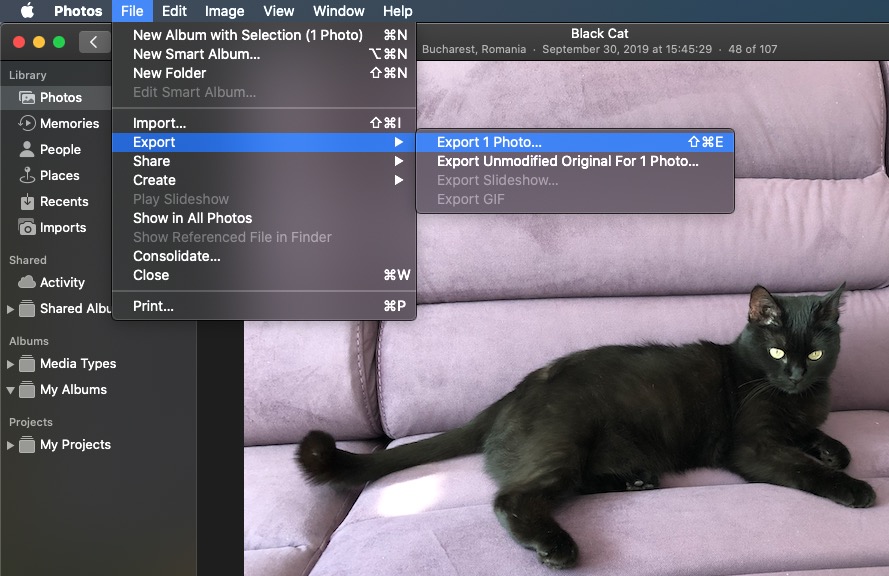Click the Apple logo in menu bar
This screenshot has width=889, height=576.
(x=27, y=11)
